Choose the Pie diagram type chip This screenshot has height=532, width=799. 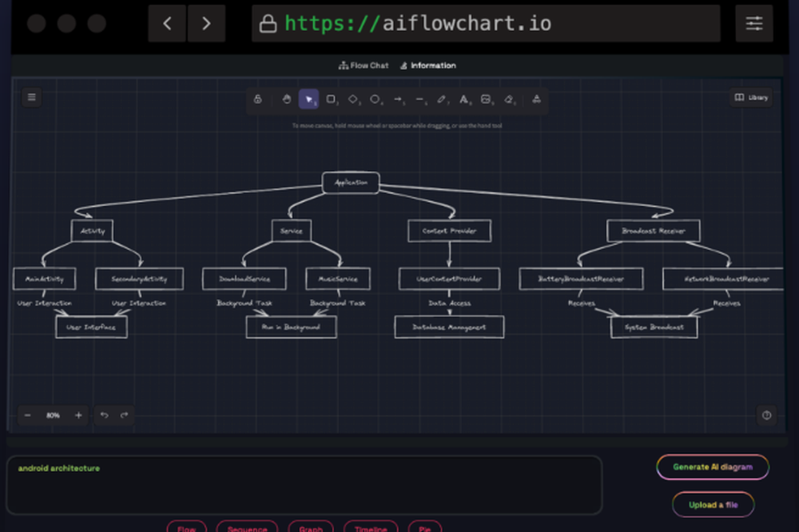click(425, 527)
